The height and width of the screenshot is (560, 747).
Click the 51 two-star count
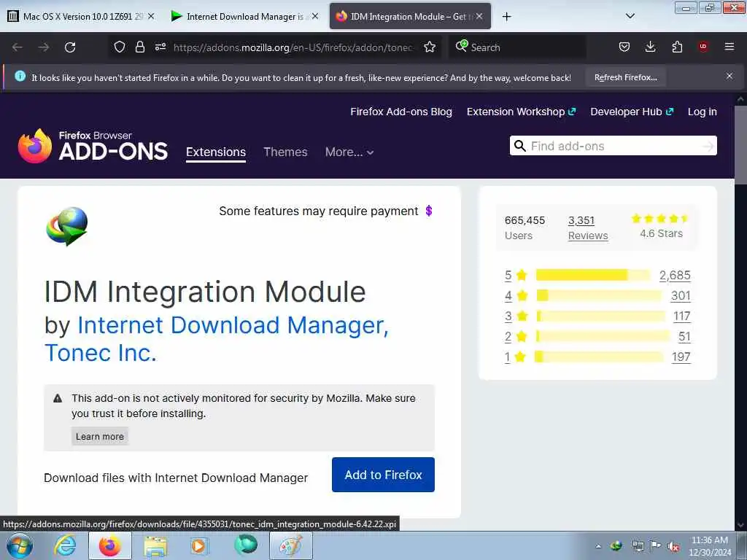tap(684, 337)
